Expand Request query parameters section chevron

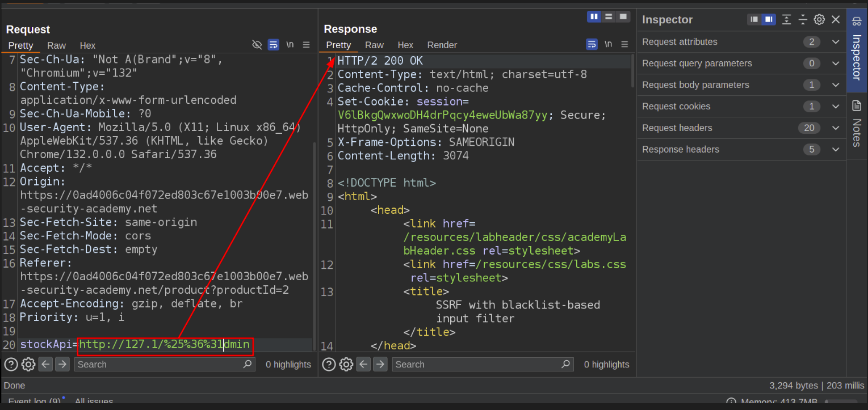[x=836, y=64]
